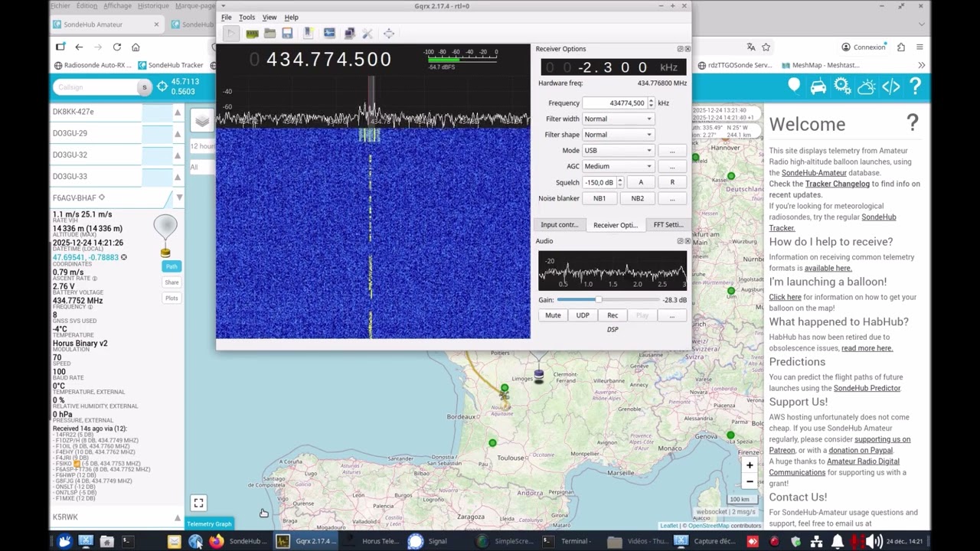Click the help question mark in SondeHub header
Image resolution: width=980 pixels, height=551 pixels.
pos(915,86)
